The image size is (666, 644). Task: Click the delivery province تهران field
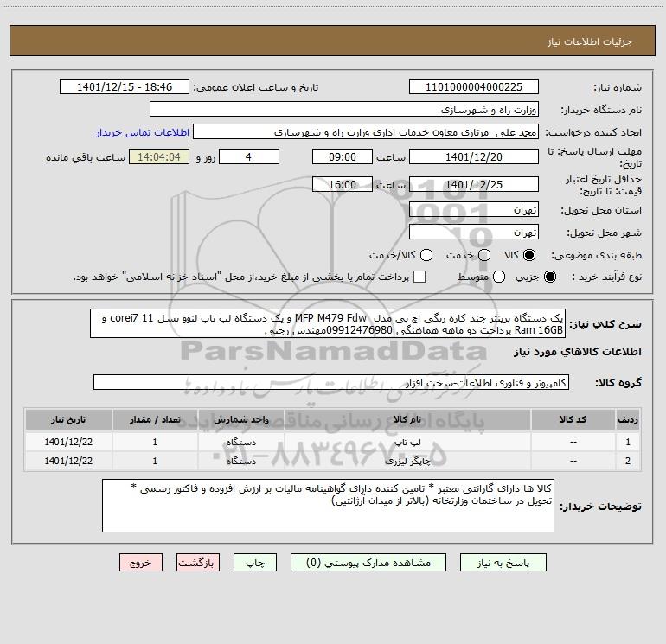[x=474, y=209]
